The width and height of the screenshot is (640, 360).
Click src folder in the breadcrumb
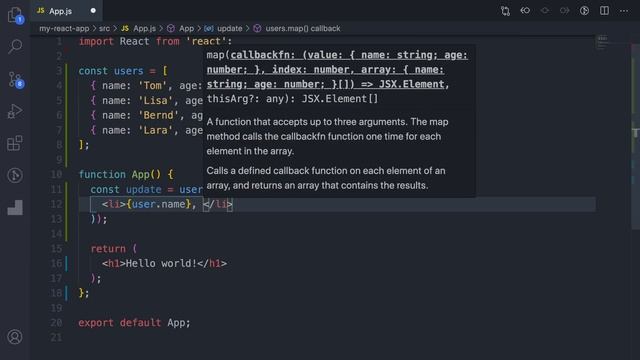[104, 29]
